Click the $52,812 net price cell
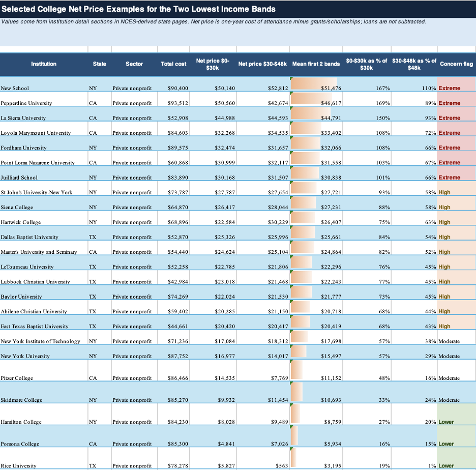This screenshot has width=476, height=470. click(263, 84)
